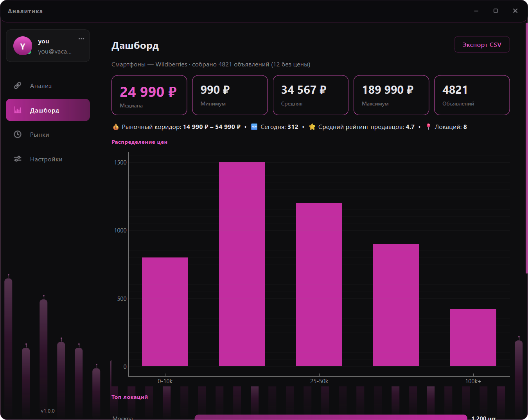
Task: Click the star icon by seller rating
Action: [312, 127]
